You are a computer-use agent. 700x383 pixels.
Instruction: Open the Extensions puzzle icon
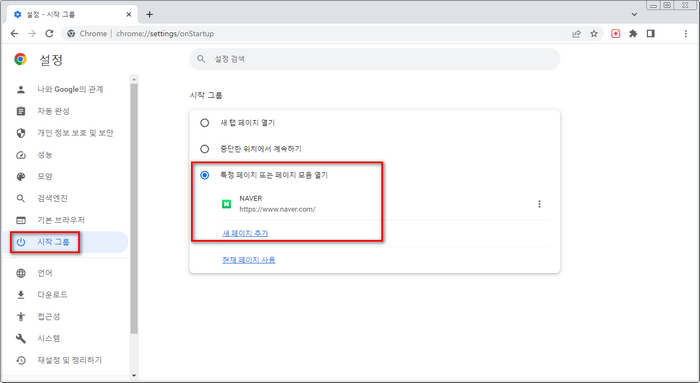tap(633, 33)
